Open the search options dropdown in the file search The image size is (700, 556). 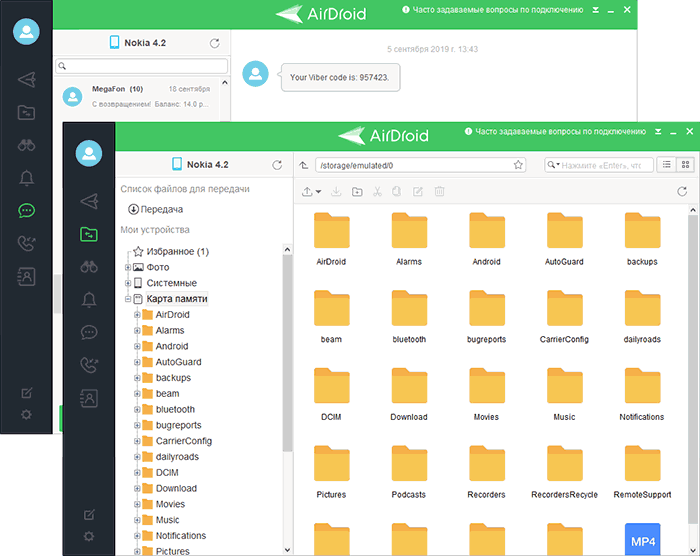coord(554,165)
